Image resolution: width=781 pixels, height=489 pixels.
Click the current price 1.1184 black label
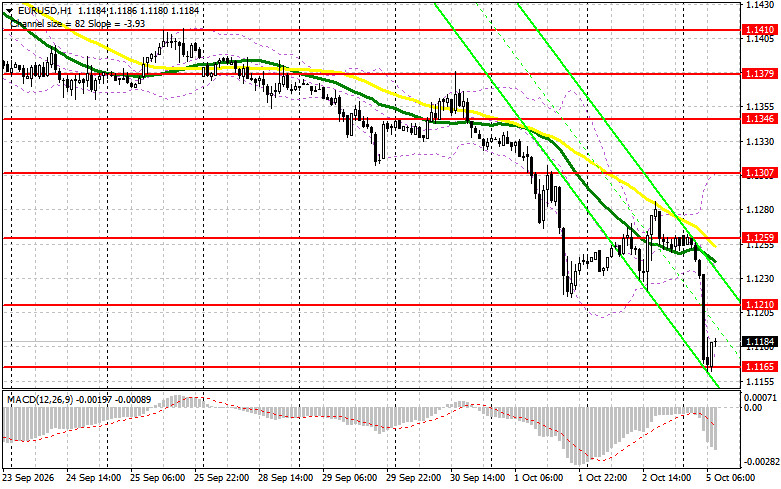[760, 342]
